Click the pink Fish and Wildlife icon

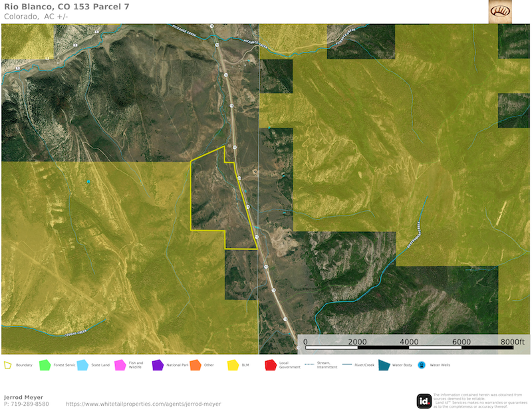click(120, 365)
